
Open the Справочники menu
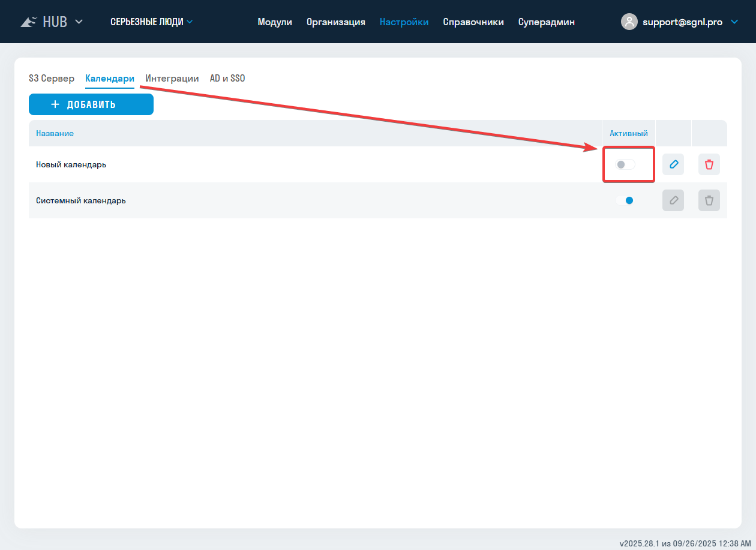point(473,22)
